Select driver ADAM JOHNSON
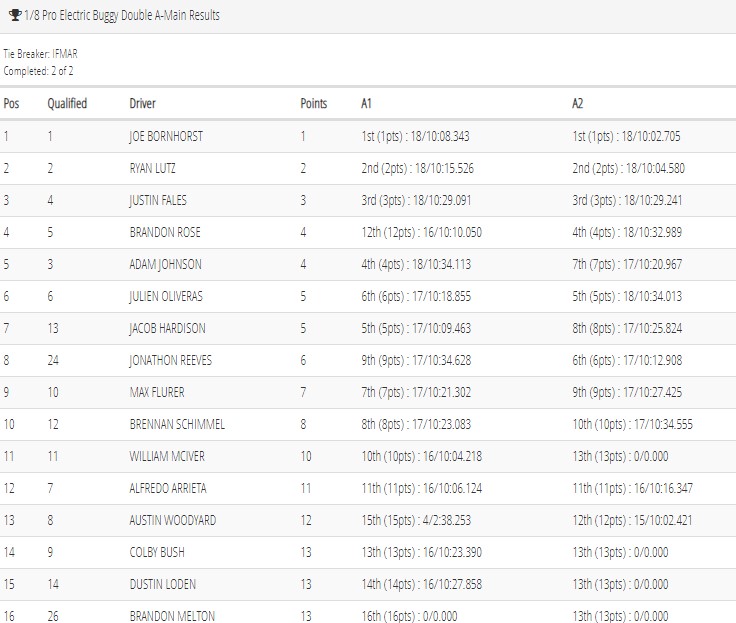Screen dimensions: 736x623 coord(166,264)
